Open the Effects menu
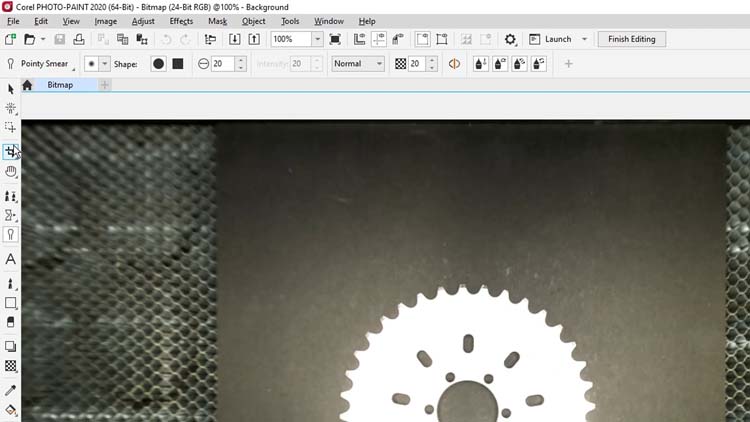This screenshot has width=750, height=422. (x=181, y=21)
